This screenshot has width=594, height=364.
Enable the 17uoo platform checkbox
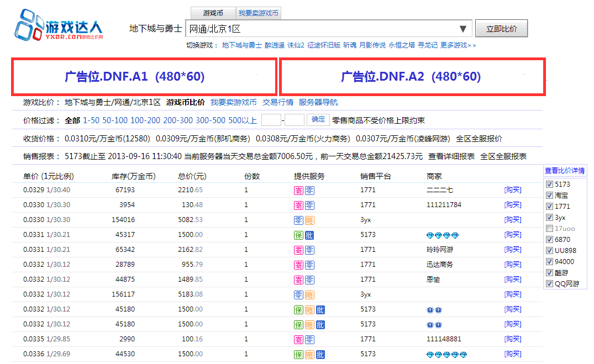pyautogui.click(x=549, y=229)
